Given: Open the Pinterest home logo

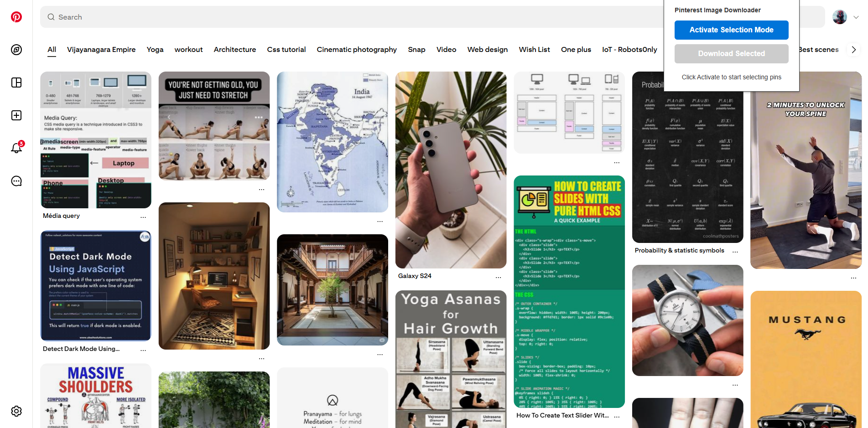Looking at the screenshot, I should 16,17.
